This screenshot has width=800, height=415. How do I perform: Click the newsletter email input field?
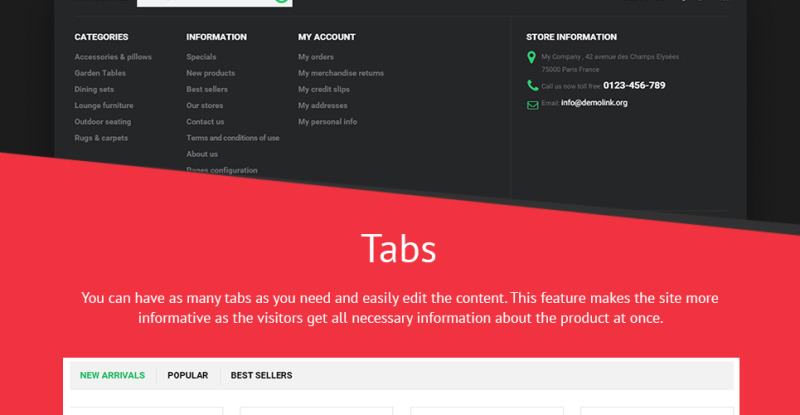click(205, 2)
